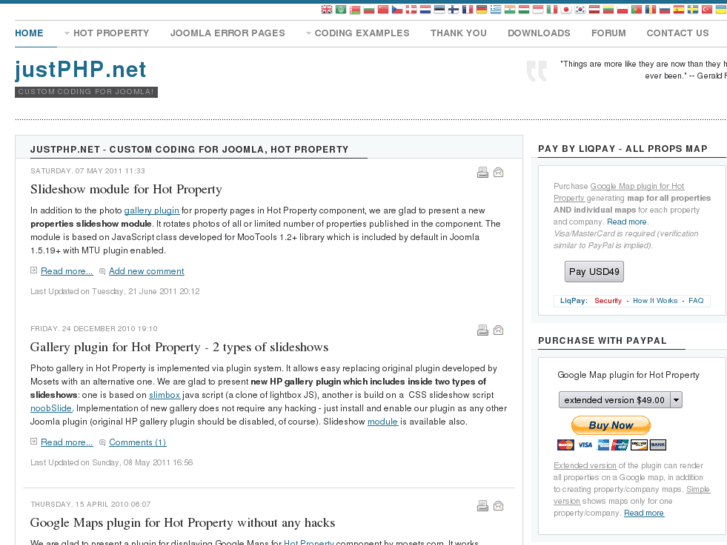Choose the Russia flag icon
Image resolution: width=727 pixels, height=545 pixels.
(x=664, y=9)
